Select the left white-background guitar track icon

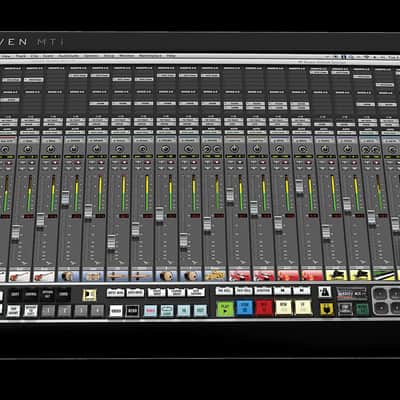point(20,276)
